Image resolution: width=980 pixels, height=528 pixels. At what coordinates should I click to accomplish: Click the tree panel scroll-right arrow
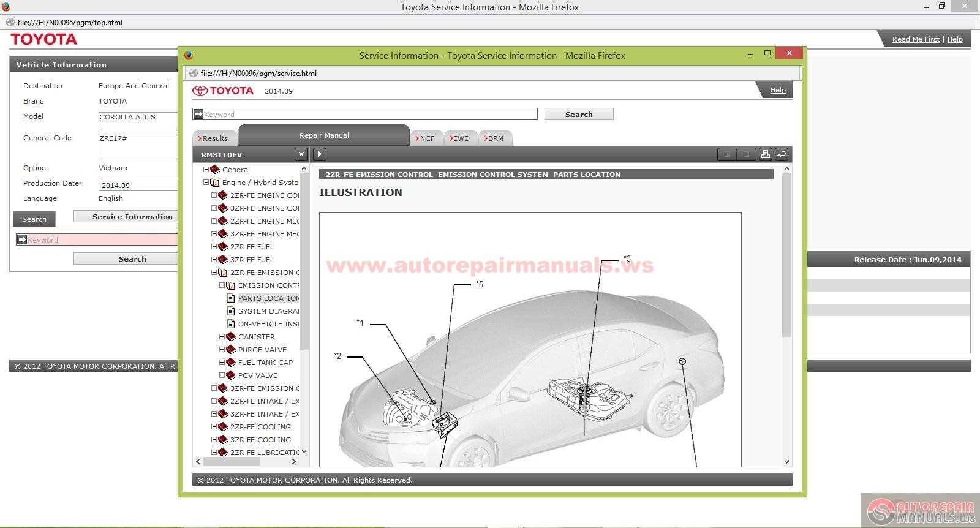[293, 461]
